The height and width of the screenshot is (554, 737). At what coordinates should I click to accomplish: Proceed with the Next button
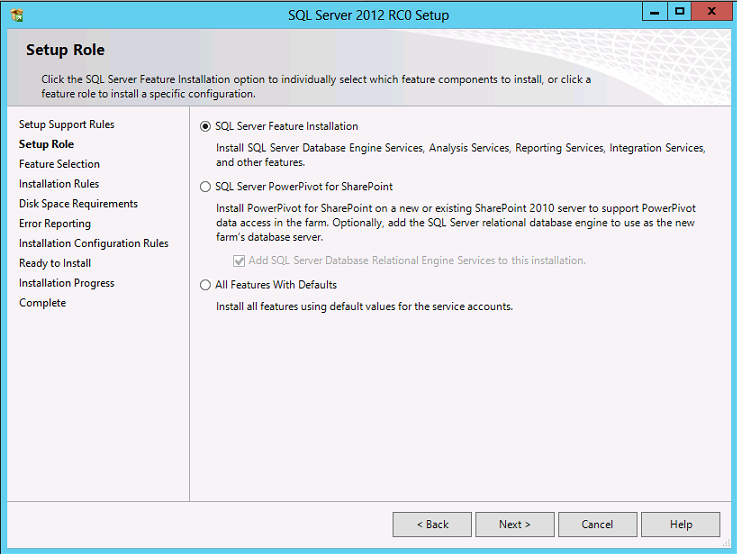[x=515, y=524]
